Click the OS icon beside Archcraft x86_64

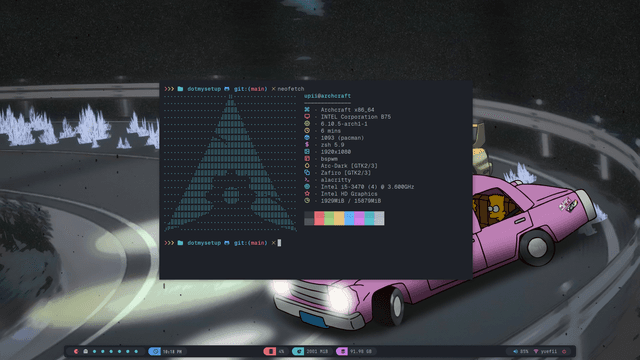pyautogui.click(x=307, y=109)
